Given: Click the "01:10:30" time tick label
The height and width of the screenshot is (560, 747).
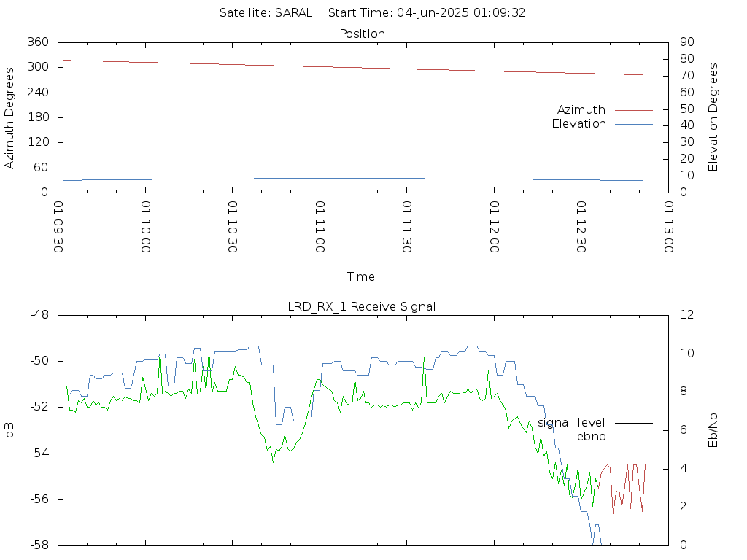Looking at the screenshot, I should [x=233, y=227].
